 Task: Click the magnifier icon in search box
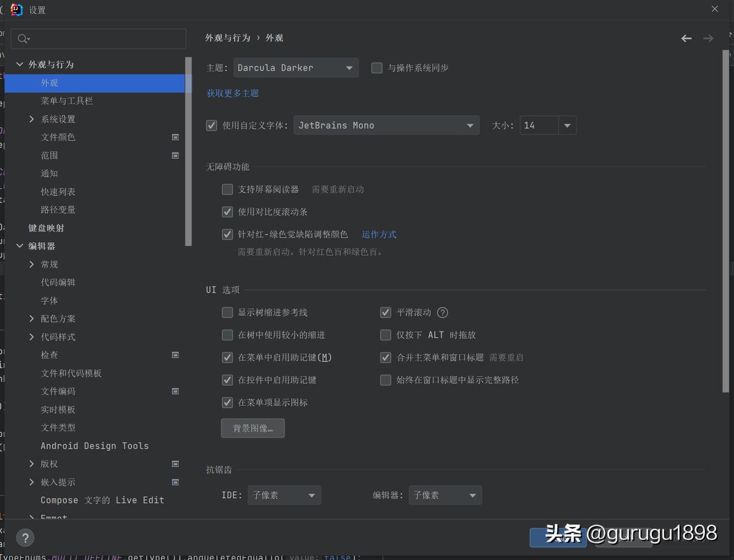coord(22,38)
